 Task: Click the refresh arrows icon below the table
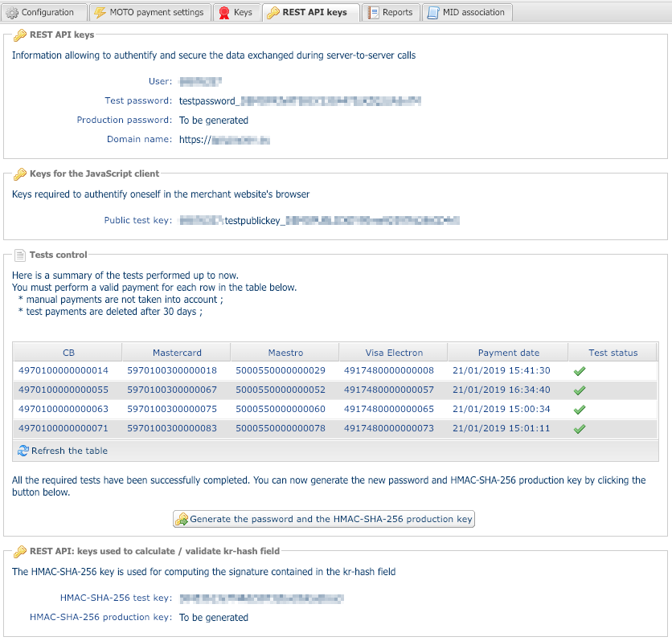23,451
